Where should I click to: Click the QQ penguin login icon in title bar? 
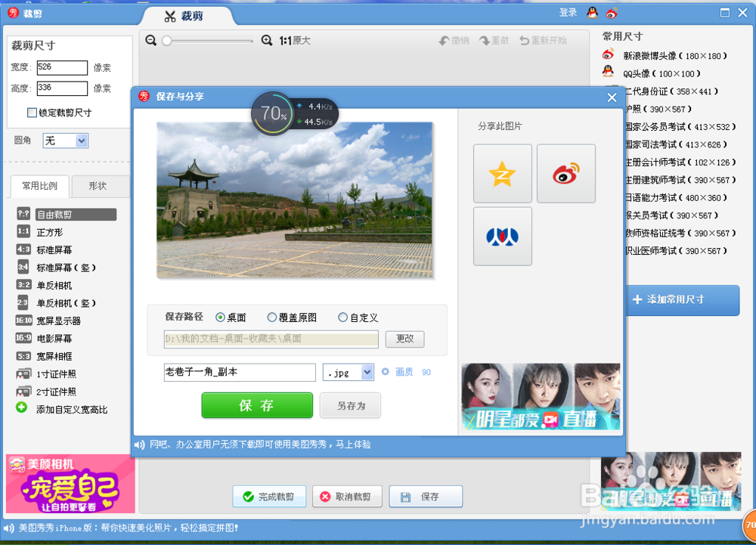pos(592,13)
